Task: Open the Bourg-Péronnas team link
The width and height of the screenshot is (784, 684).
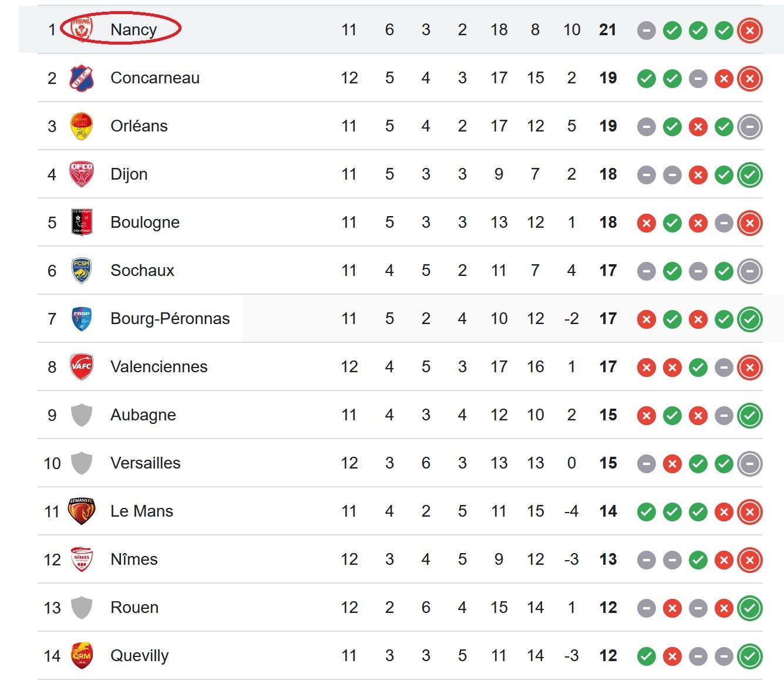Action: pos(170,318)
